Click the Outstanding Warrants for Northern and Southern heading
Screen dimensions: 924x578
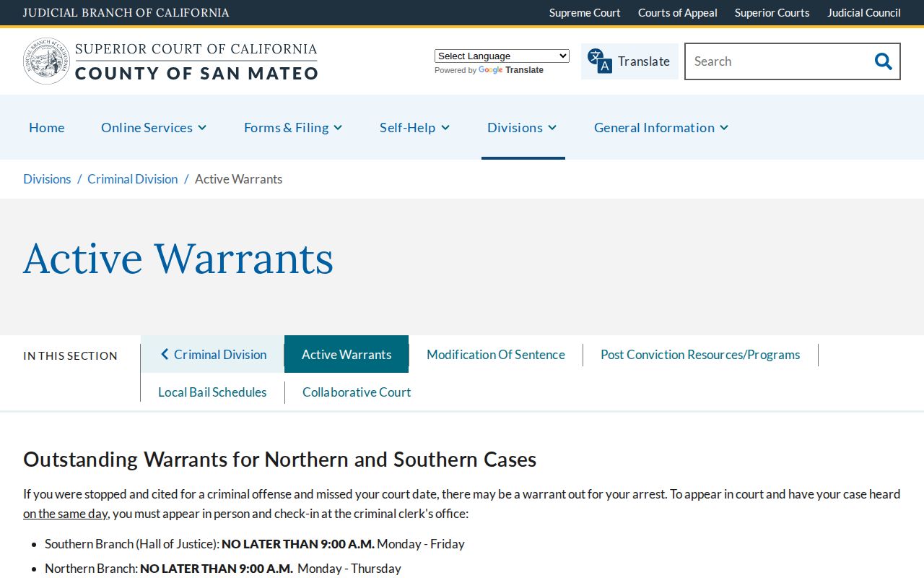coord(280,460)
